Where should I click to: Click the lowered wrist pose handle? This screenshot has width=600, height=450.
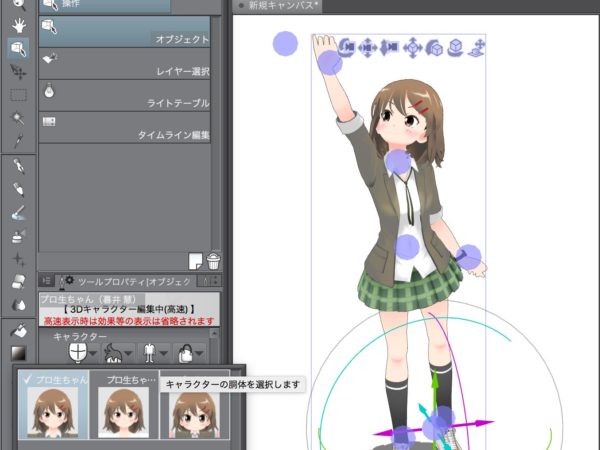pos(469,257)
